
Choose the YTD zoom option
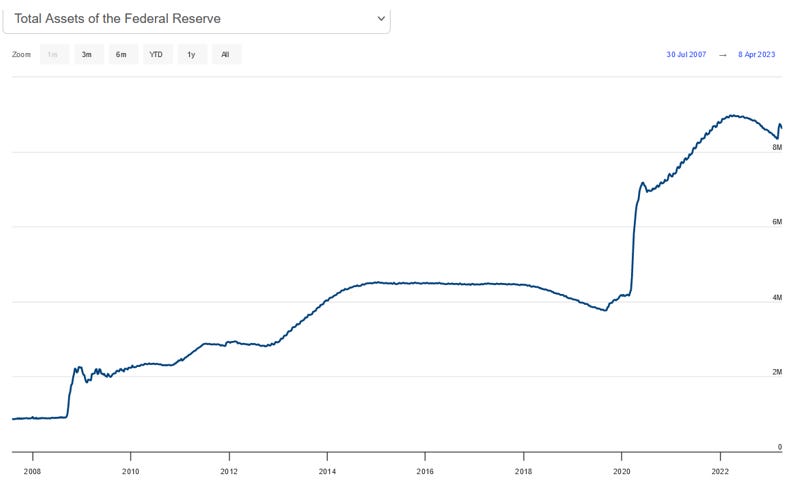pos(156,54)
